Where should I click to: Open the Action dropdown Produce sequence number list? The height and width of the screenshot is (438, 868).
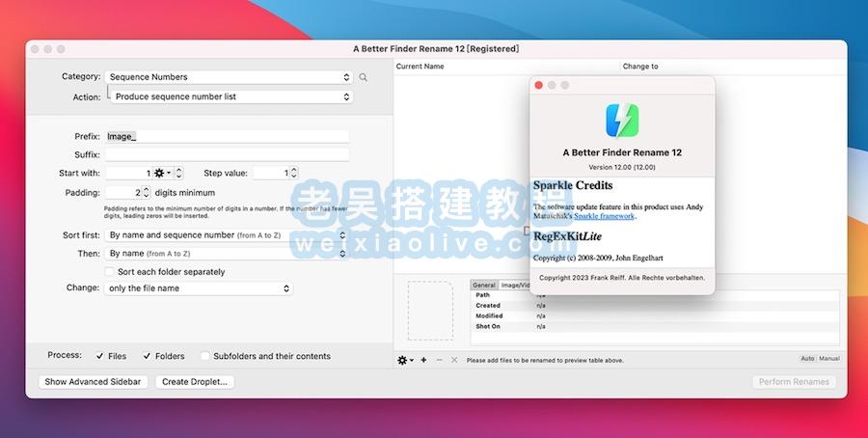click(231, 96)
